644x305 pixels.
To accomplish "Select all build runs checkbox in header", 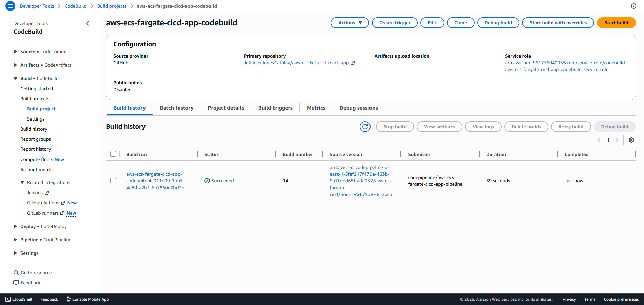I will point(113,154).
